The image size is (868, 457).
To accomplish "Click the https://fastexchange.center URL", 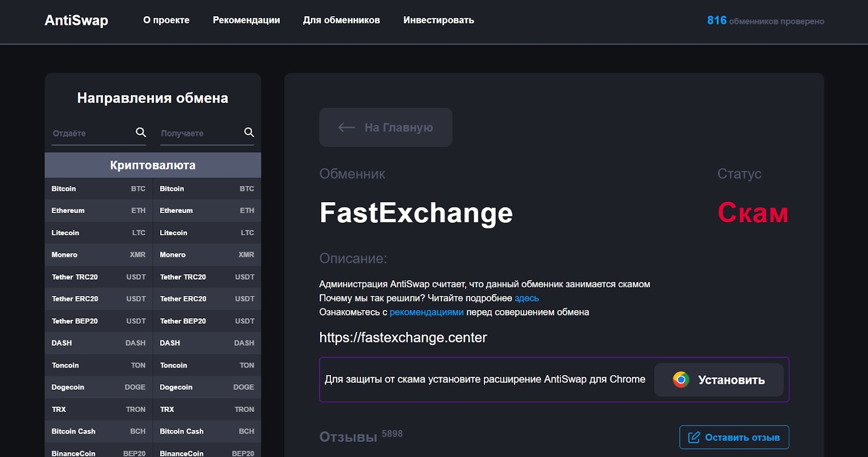I will (403, 338).
